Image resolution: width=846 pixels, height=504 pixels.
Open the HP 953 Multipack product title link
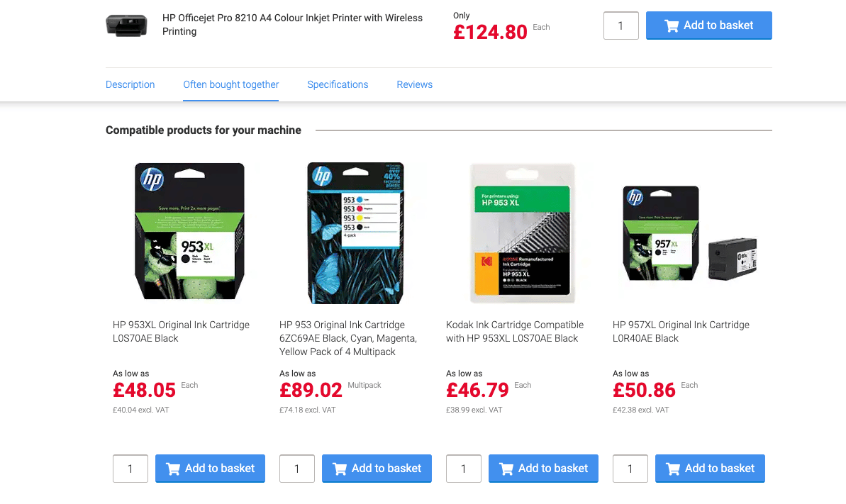(348, 338)
